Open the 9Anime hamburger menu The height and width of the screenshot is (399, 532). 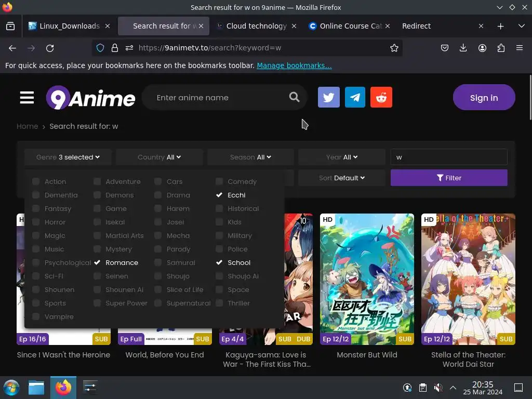coord(27,98)
